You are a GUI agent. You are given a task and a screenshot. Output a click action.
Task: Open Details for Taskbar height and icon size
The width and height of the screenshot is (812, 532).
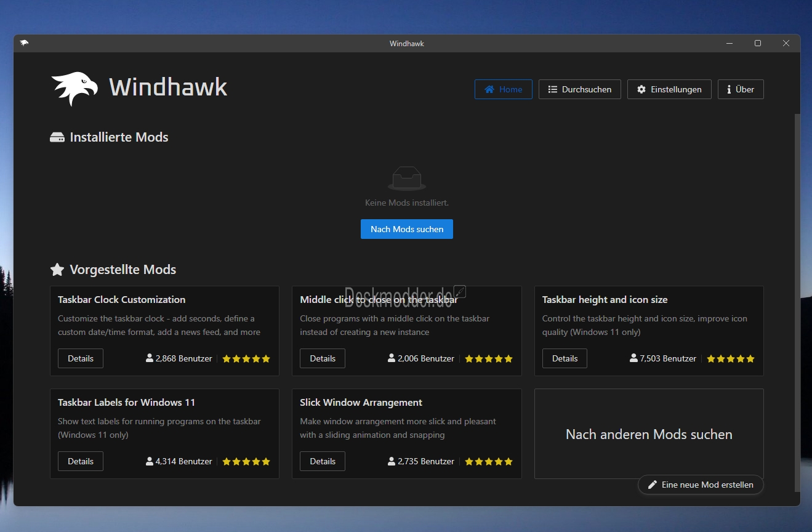coord(565,358)
